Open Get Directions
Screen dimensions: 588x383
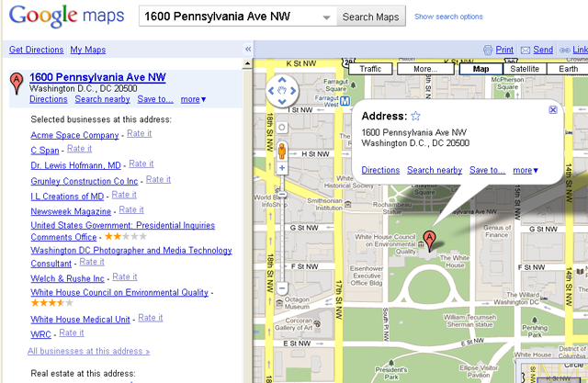click(37, 50)
